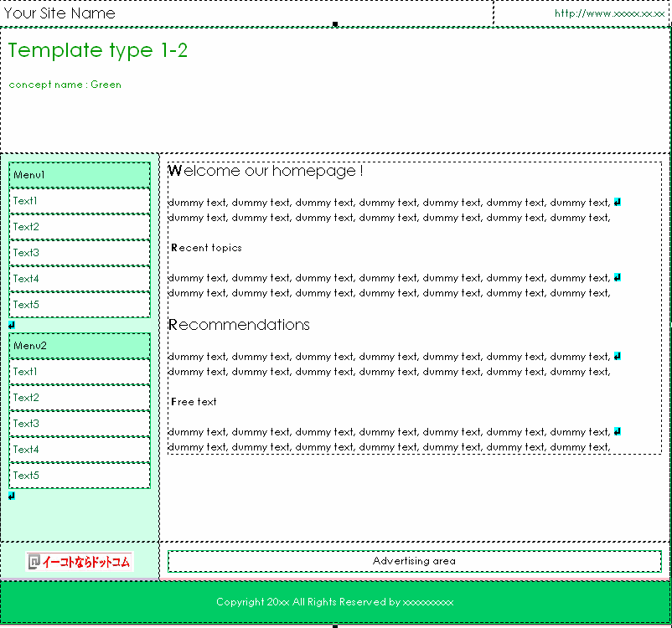Select the line break marker under Recent topics
Image resolution: width=672 pixels, height=628 pixels.
pyautogui.click(x=618, y=277)
